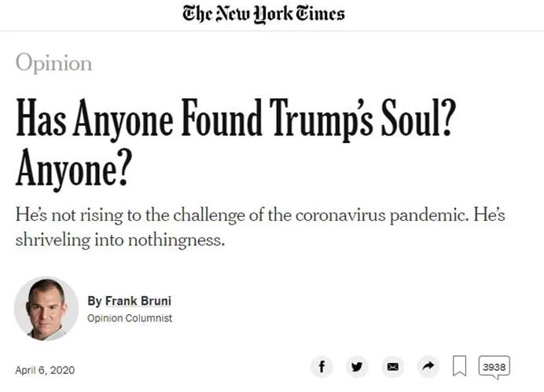Email the article using envelope icon
Screen dimensions: 544x392
tap(393, 366)
